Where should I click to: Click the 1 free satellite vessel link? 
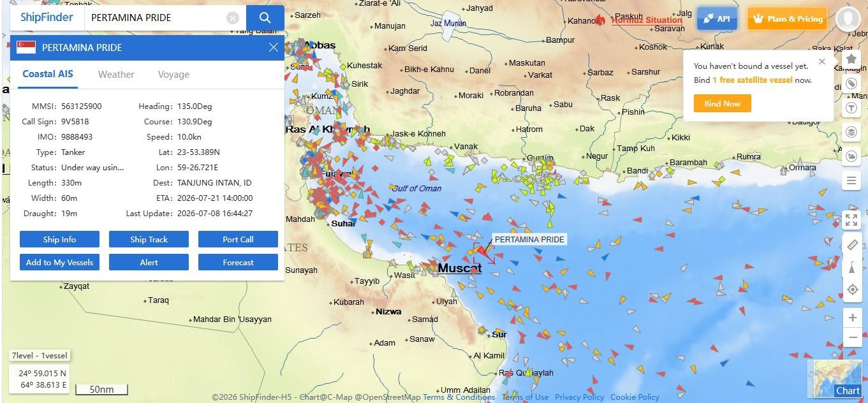click(x=753, y=80)
